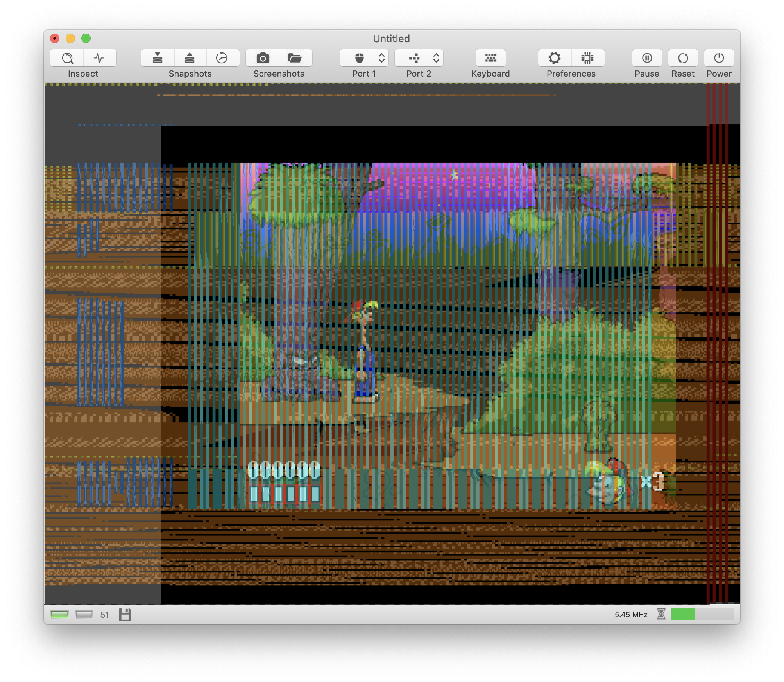Screen dimensions: 784x682
Task: Open the Port 1 device dropdown
Action: point(364,58)
